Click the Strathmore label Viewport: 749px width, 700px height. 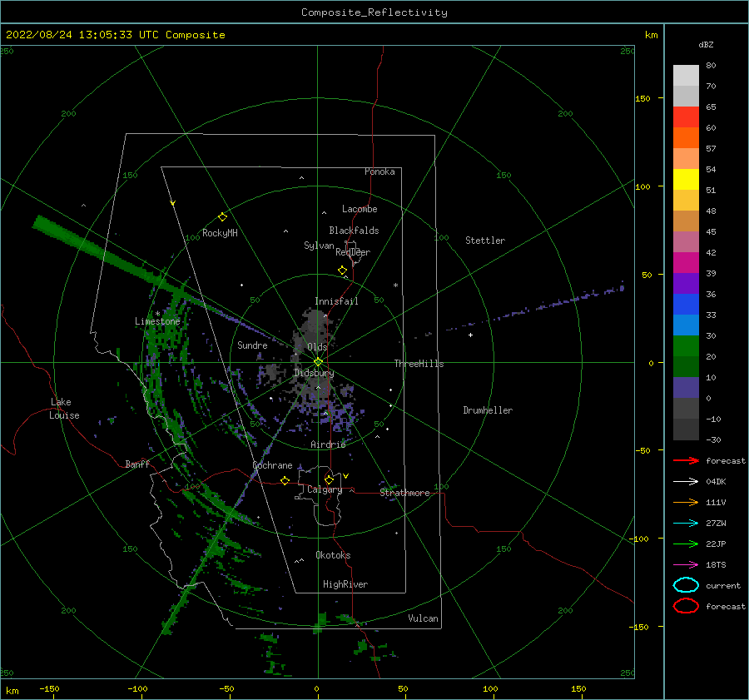[x=404, y=493]
